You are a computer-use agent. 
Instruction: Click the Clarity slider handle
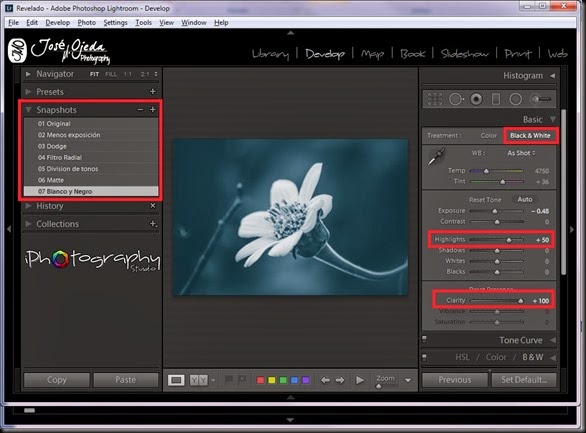pyautogui.click(x=521, y=301)
